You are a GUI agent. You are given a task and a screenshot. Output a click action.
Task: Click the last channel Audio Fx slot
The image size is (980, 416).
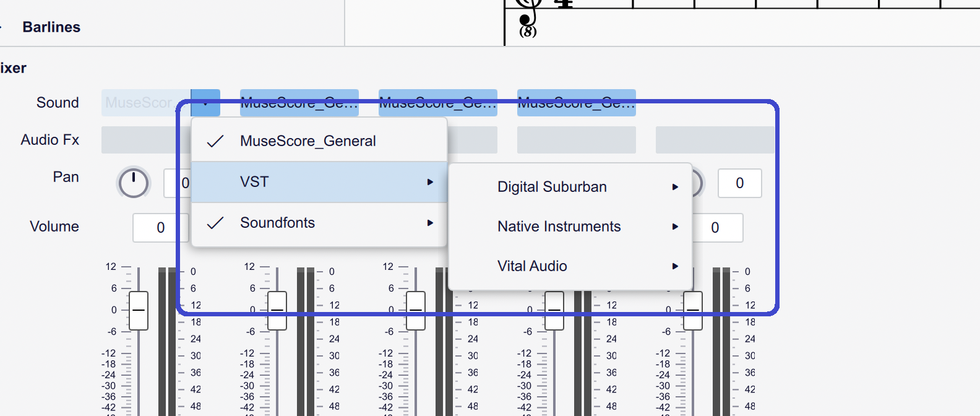715,140
